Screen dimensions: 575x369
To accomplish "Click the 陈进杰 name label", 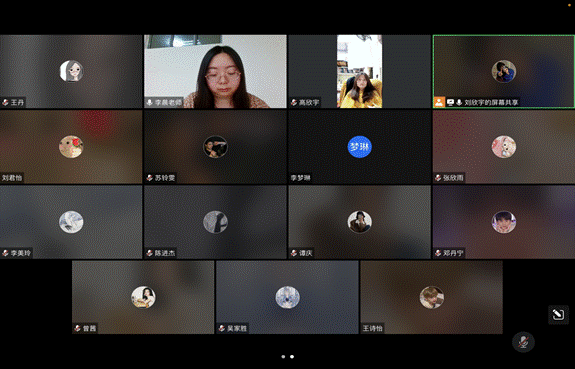I will (165, 253).
